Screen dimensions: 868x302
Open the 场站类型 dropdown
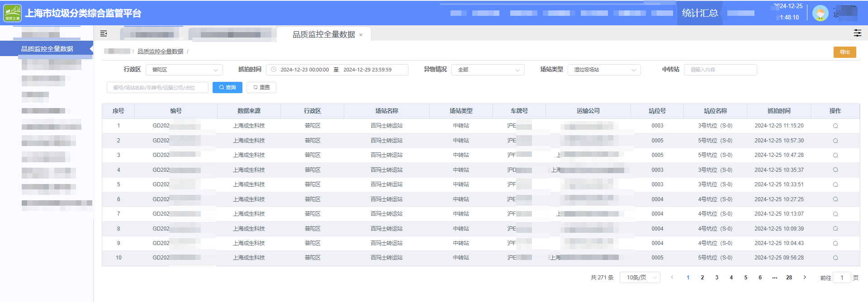pos(604,70)
